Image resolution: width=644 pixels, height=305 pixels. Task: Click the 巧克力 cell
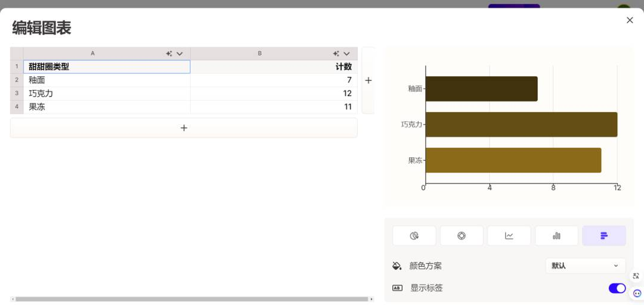coord(107,94)
